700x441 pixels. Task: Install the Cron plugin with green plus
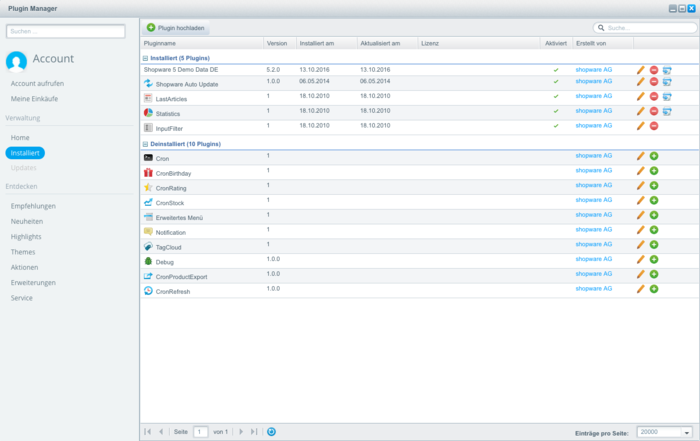click(x=654, y=156)
